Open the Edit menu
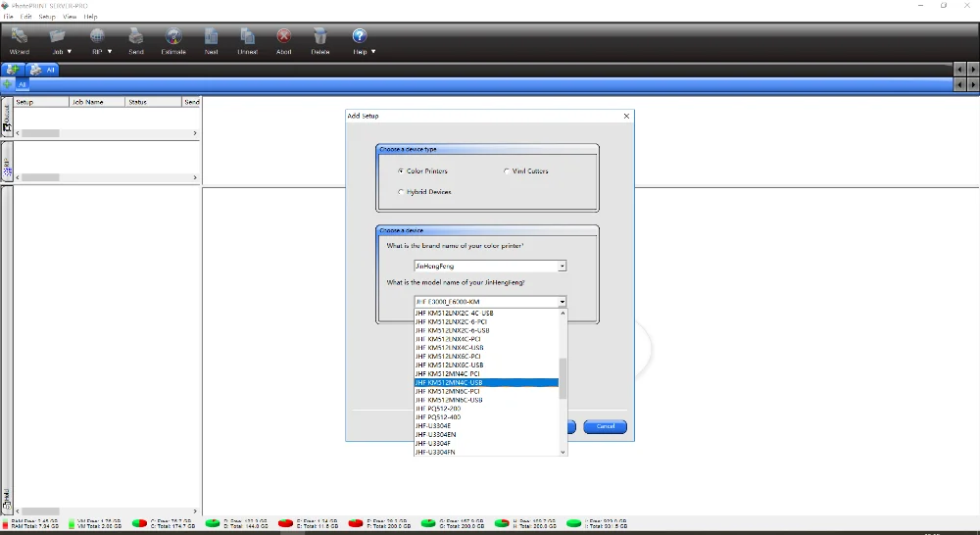Viewport: 980px width, 535px height. [x=25, y=17]
